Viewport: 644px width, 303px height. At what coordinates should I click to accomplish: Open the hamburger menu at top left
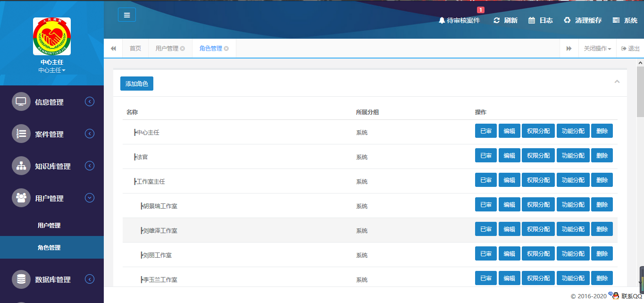point(126,15)
